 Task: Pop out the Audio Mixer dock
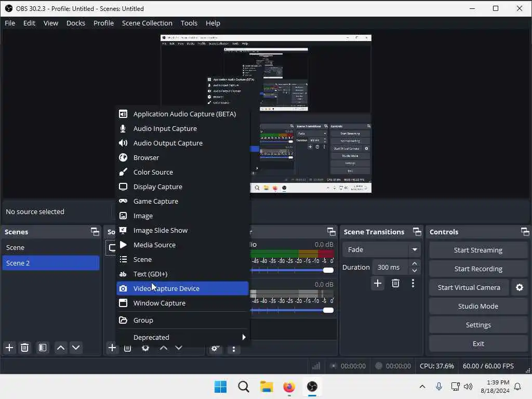click(x=331, y=232)
